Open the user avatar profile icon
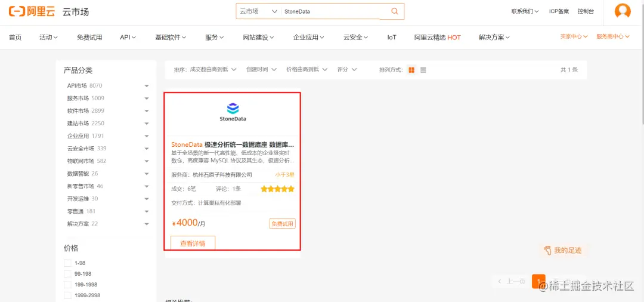Viewport: 644px width, 302px height. [623, 11]
